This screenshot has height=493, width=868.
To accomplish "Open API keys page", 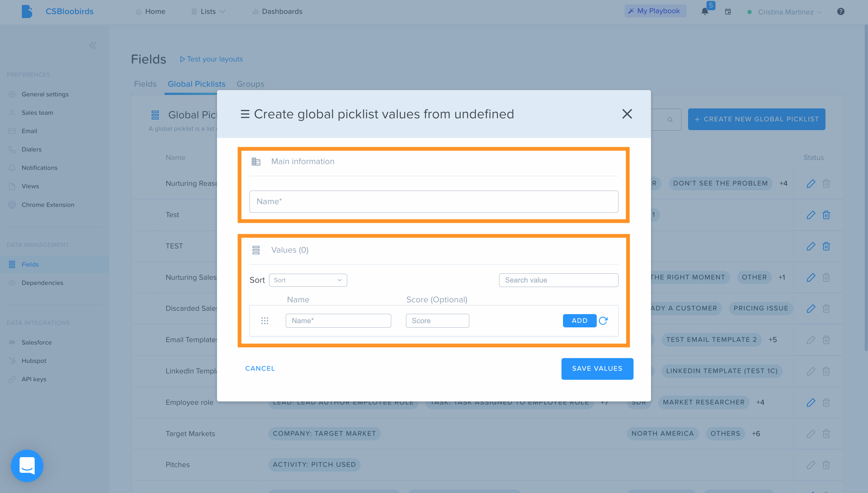I will click(33, 379).
